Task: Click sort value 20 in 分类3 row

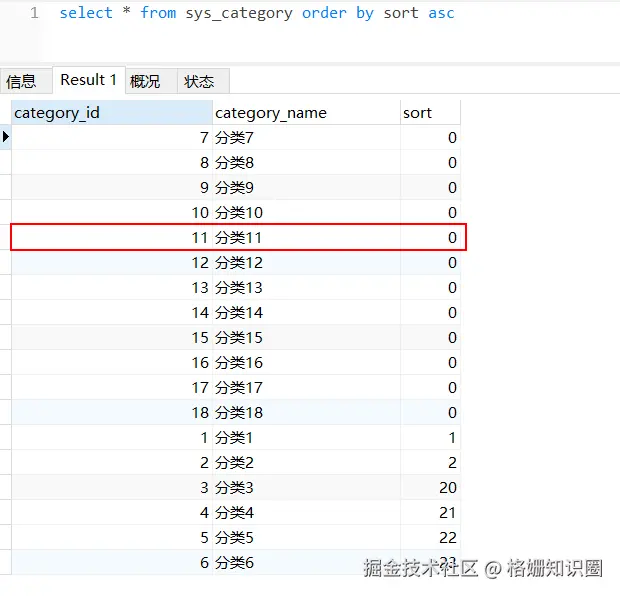Action: [430, 487]
